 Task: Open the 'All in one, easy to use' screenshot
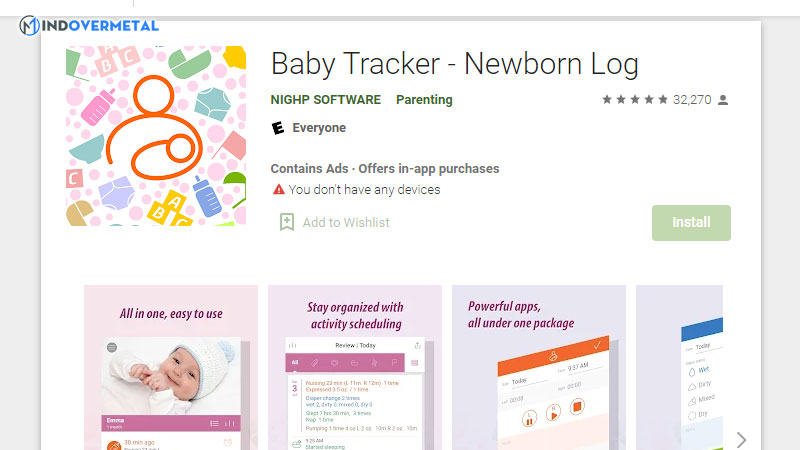(171, 368)
